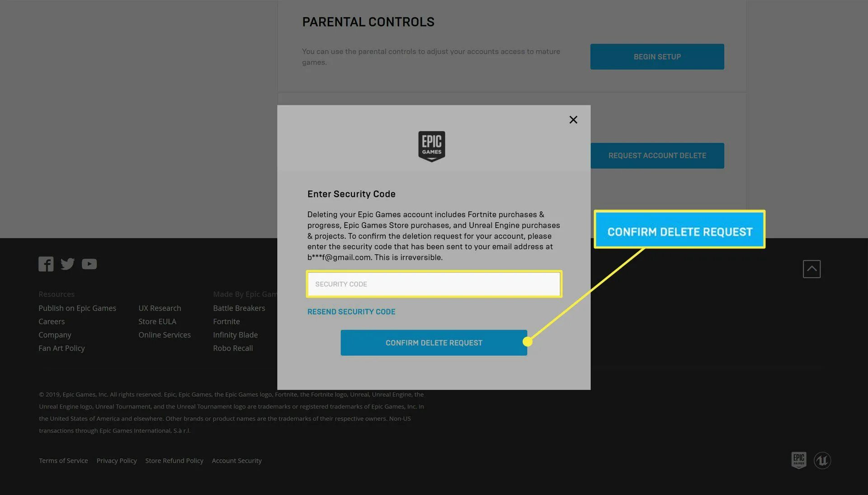Click Careers under Resources section

coord(51,321)
